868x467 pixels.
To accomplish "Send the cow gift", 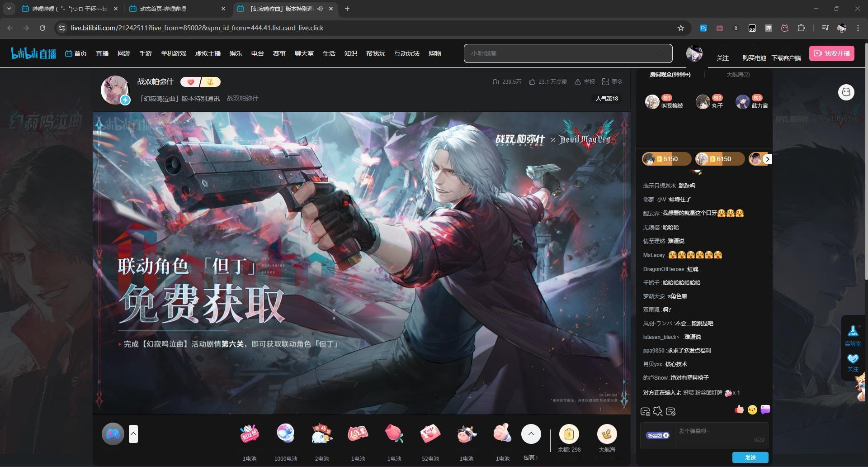I will [467, 434].
